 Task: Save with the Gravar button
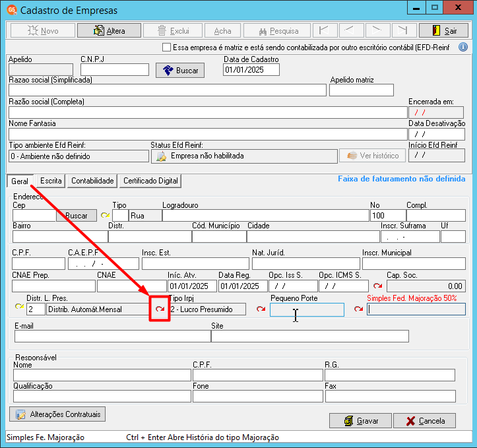(360, 421)
